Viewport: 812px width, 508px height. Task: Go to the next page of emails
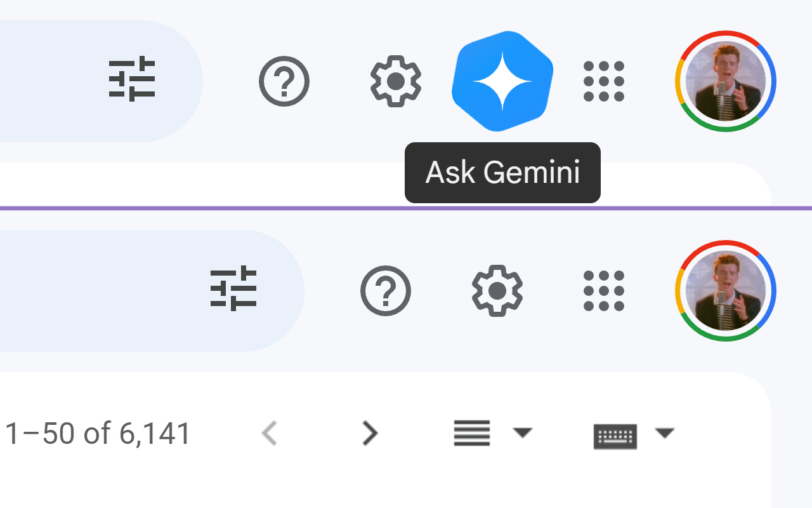[370, 433]
